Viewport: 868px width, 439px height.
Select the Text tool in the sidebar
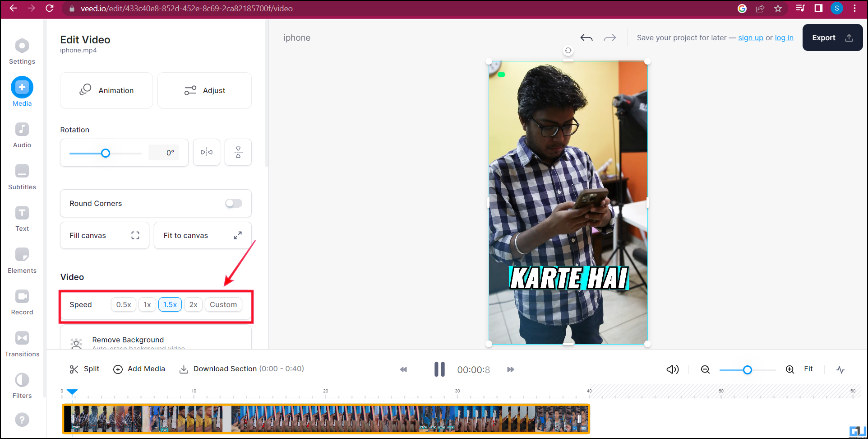tap(22, 217)
